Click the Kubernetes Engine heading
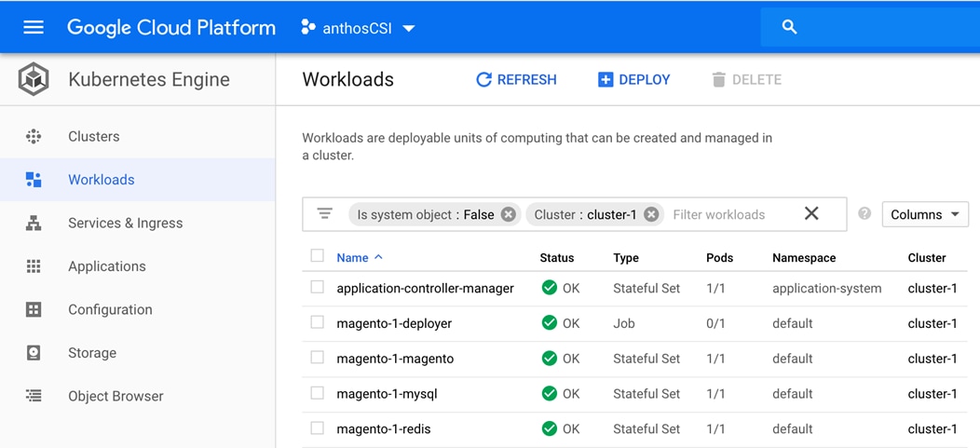 [149, 79]
